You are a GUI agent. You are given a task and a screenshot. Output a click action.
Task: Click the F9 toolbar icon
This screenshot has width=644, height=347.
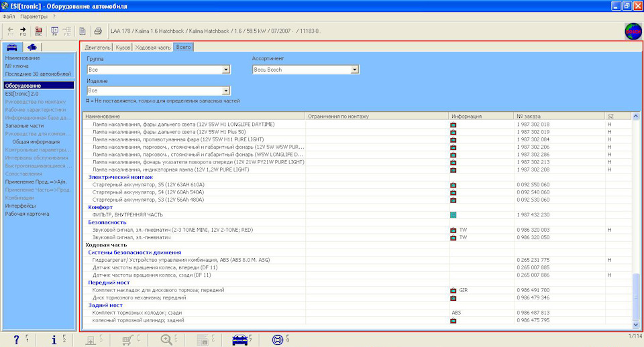54,31
